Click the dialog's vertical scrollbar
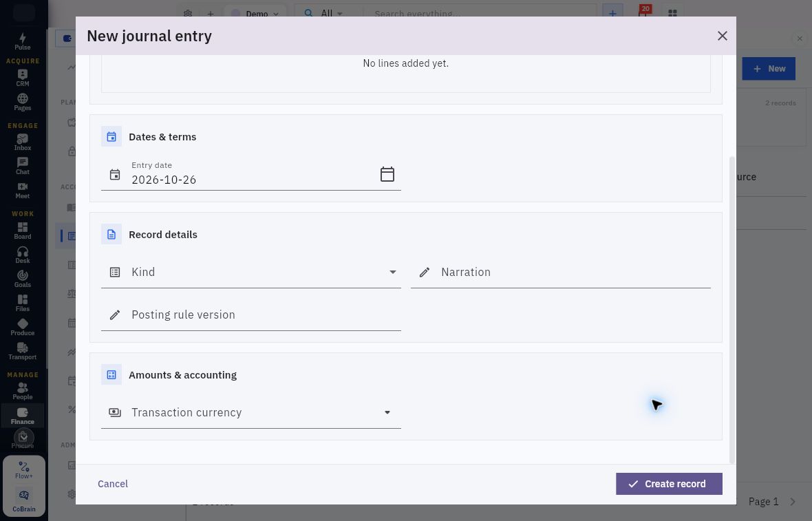This screenshot has width=812, height=521. click(731, 310)
